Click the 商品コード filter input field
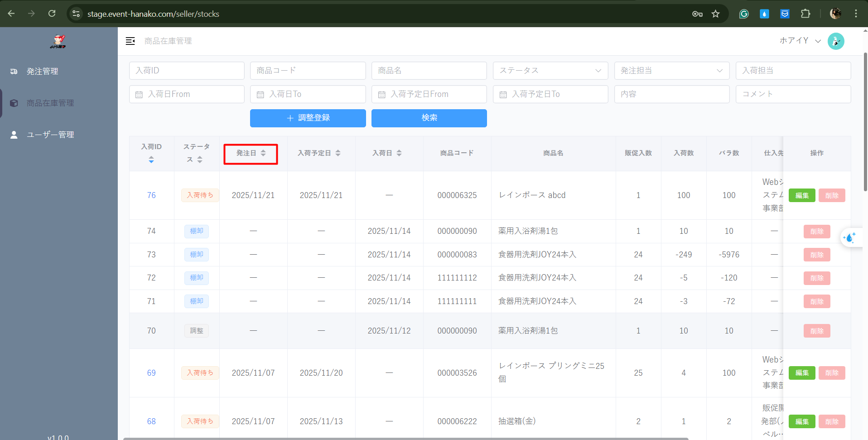The height and width of the screenshot is (440, 868). click(x=308, y=71)
